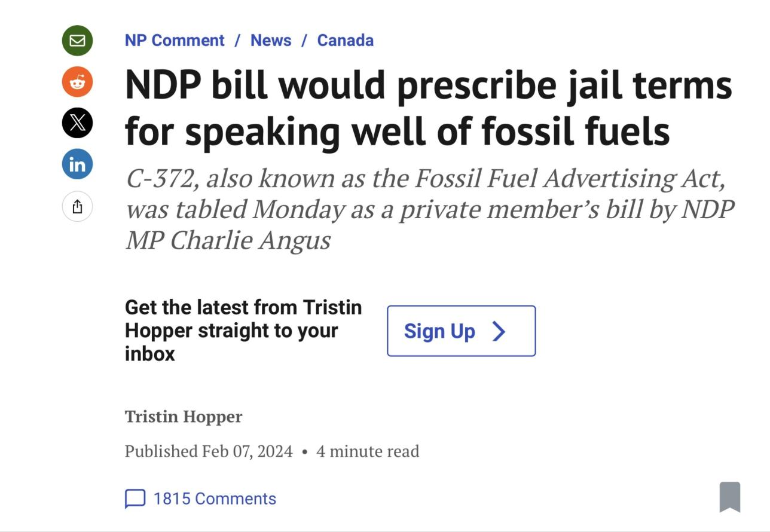Click the comments speech bubble icon
770x532 pixels.
click(135, 499)
